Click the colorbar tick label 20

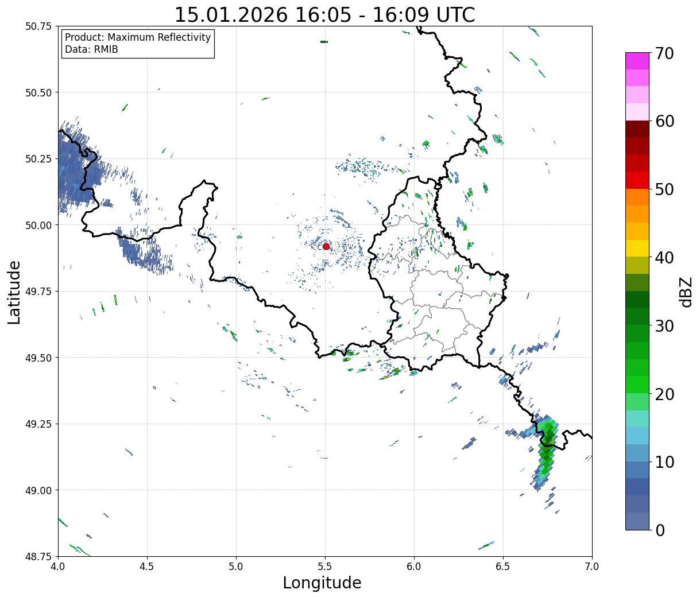pos(664,394)
